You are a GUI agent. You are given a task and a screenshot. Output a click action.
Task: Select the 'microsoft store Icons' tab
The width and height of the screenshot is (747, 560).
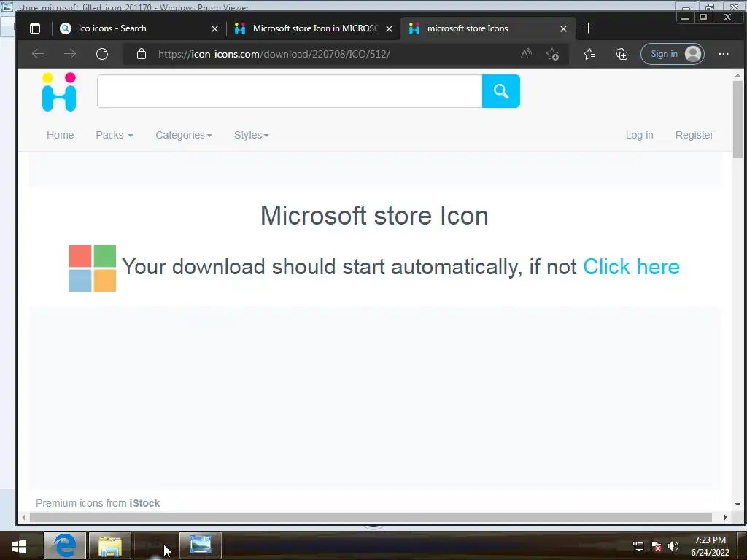[x=488, y=28]
